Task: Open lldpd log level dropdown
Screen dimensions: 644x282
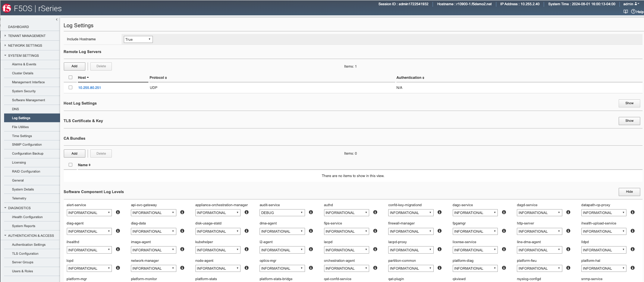Action: [x=604, y=250]
